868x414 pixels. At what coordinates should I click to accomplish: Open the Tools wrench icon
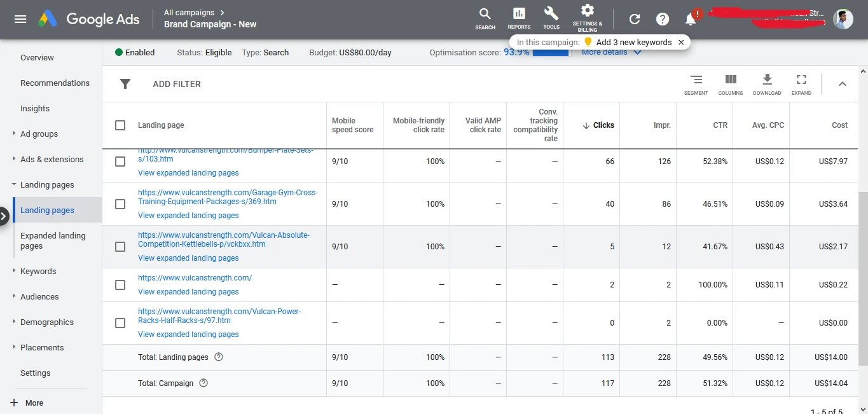(x=551, y=18)
